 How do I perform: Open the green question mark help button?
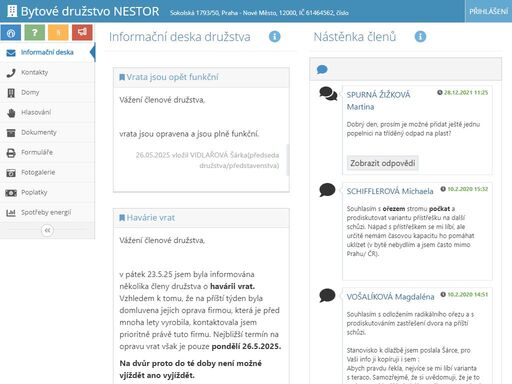click(34, 32)
